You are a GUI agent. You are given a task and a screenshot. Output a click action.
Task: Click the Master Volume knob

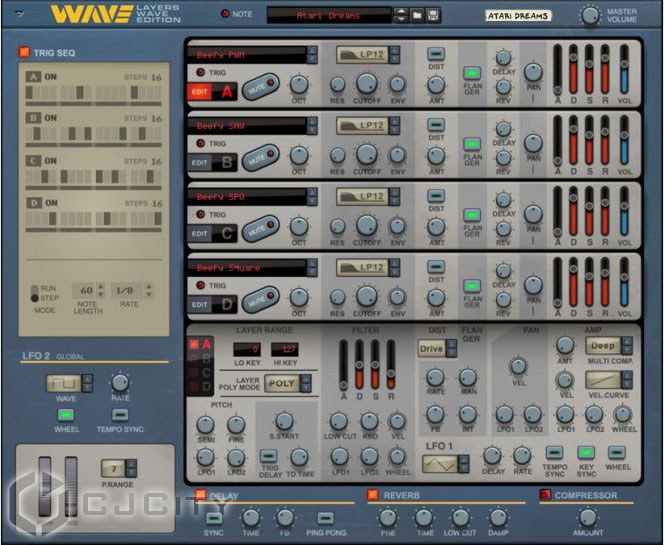click(x=590, y=16)
